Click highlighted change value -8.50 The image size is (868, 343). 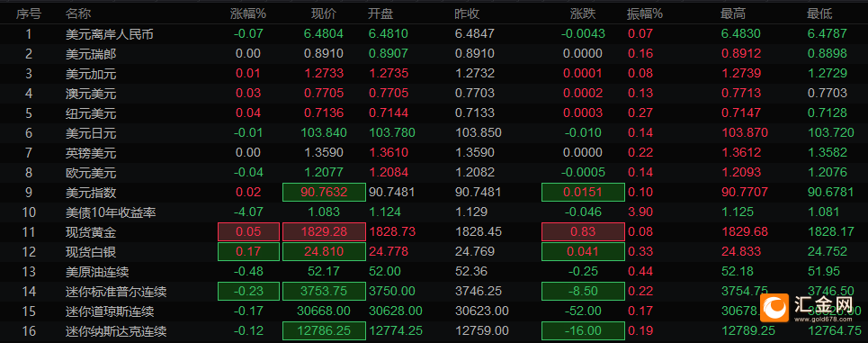pyautogui.click(x=583, y=292)
